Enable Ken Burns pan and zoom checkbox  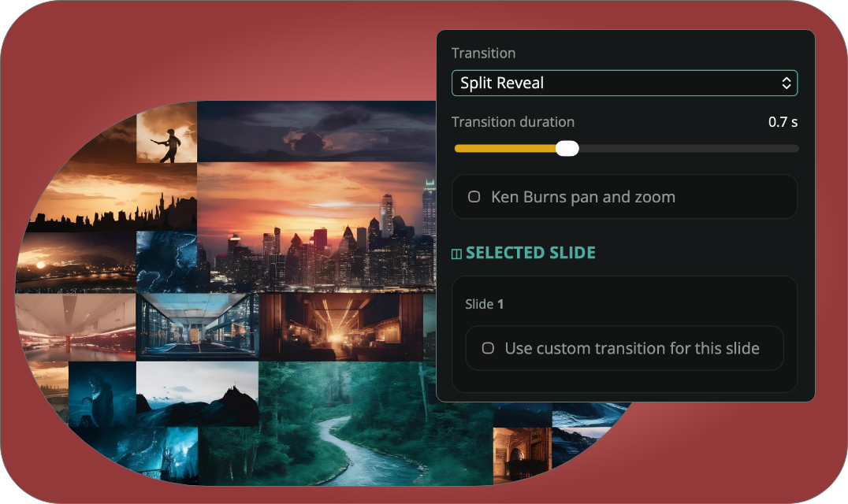click(474, 197)
